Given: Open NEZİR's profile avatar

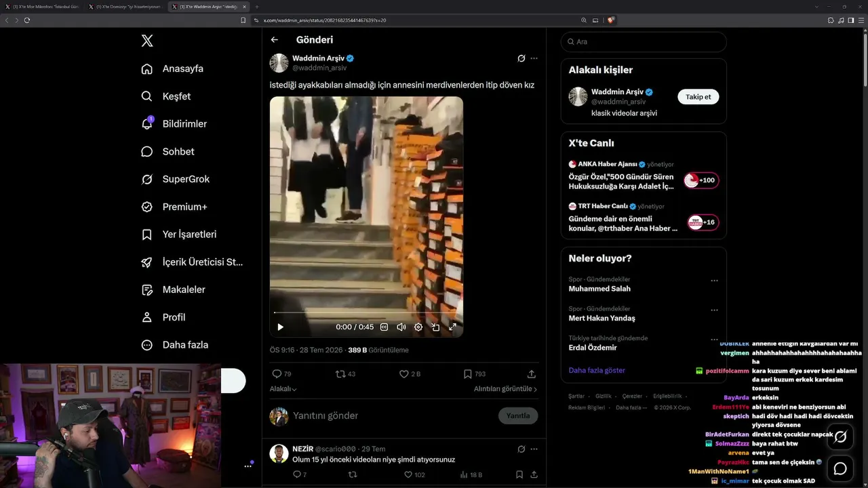Looking at the screenshot, I should click(x=279, y=453).
